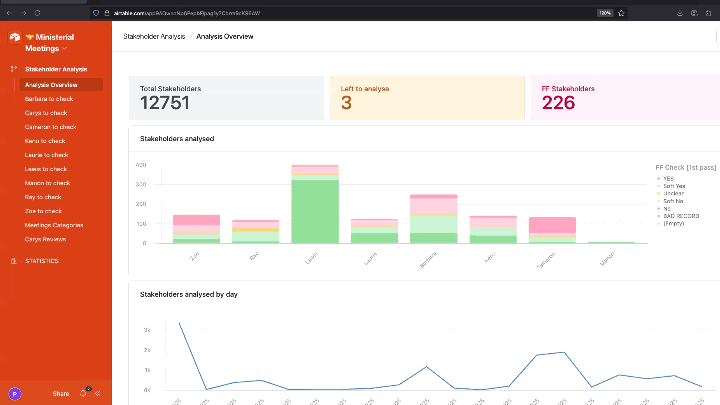Click the Share button
The height and width of the screenshot is (405, 720).
coord(61,394)
